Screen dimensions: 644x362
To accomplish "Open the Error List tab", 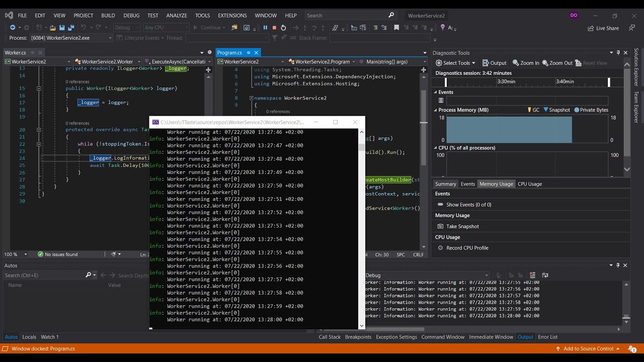I will point(548,337).
